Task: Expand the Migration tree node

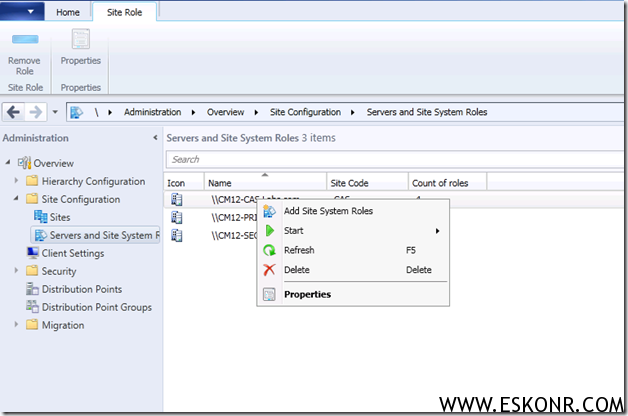Action: coord(16,324)
